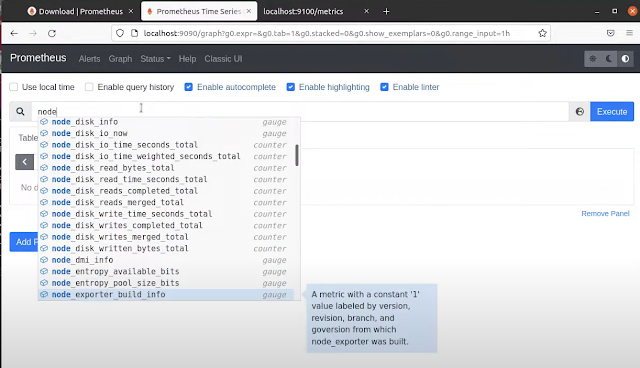640x368 pixels.
Task: Choose node_dmi_info from the suggestions
Action: 166,260
